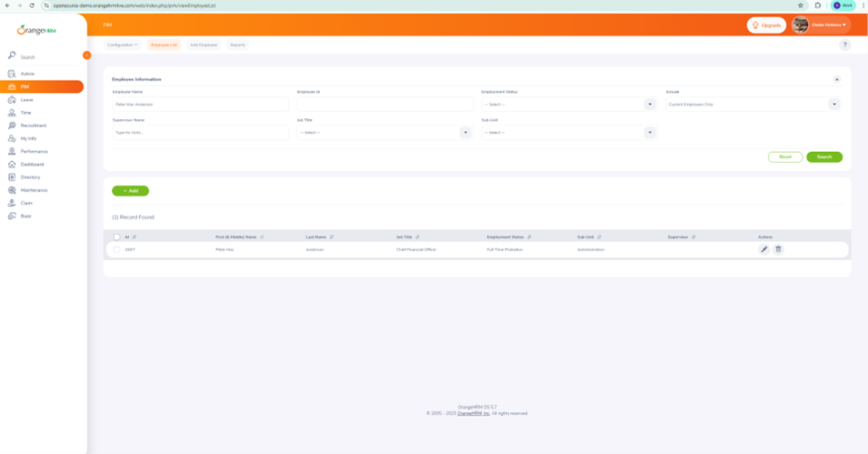Select all records with header checkbox

pos(116,237)
